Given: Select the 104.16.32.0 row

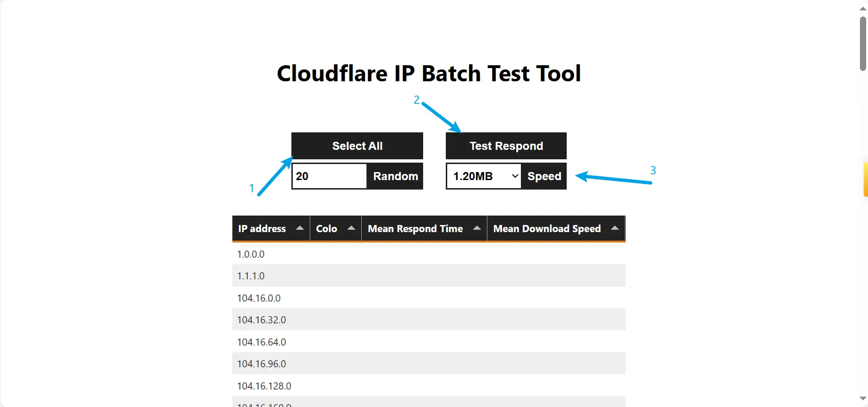Looking at the screenshot, I should point(429,320).
